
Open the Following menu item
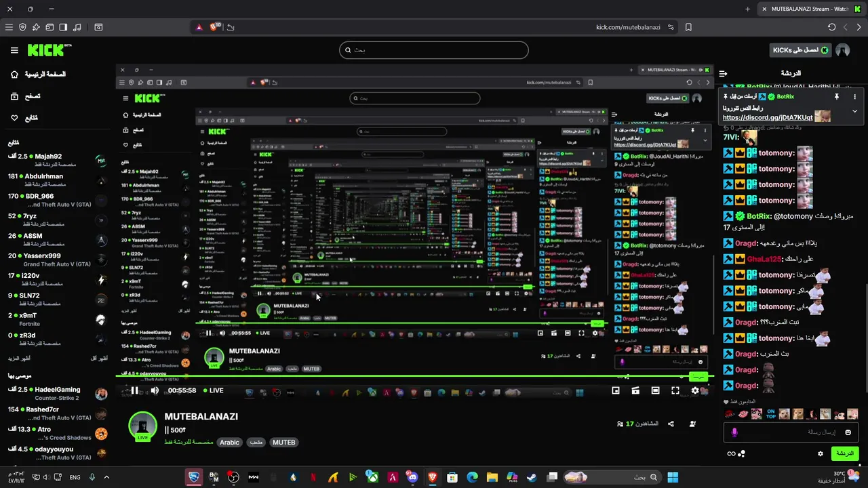[24, 118]
